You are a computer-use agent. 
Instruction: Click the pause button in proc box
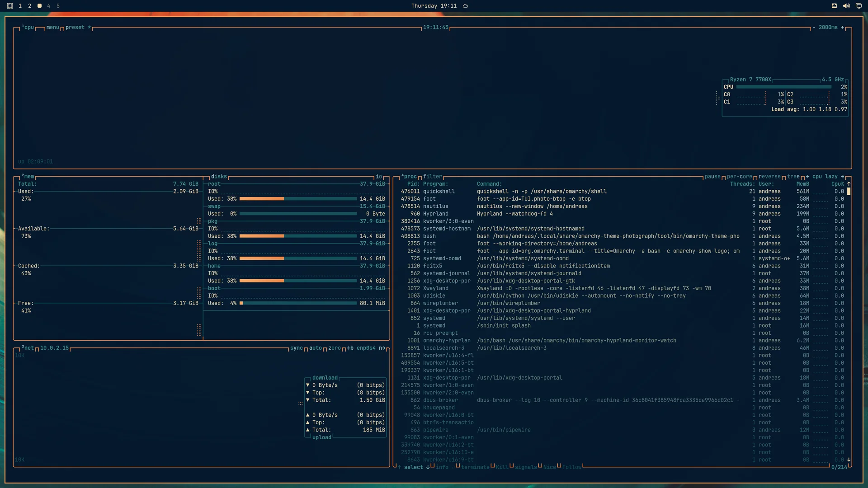pyautogui.click(x=712, y=177)
